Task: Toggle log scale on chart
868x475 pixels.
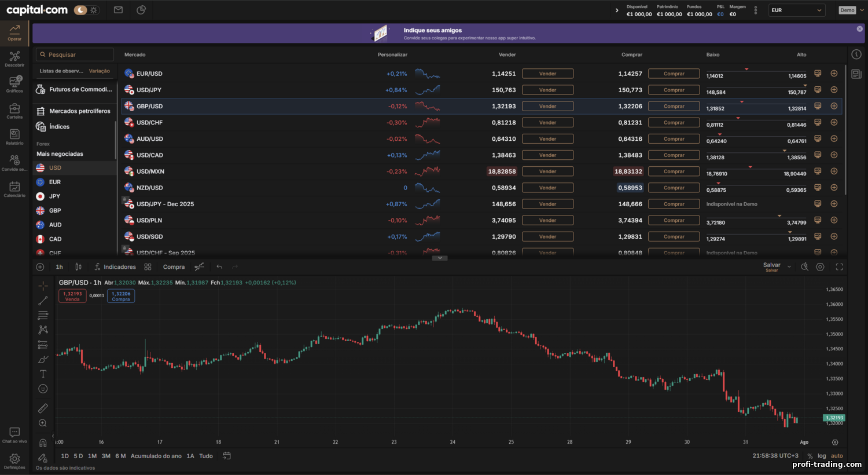Action: pos(822,456)
